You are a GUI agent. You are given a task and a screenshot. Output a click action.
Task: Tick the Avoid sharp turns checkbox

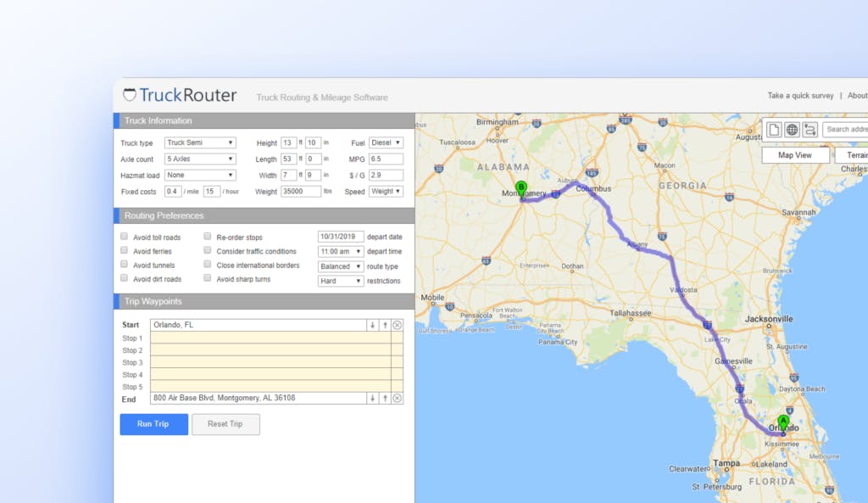tap(207, 278)
